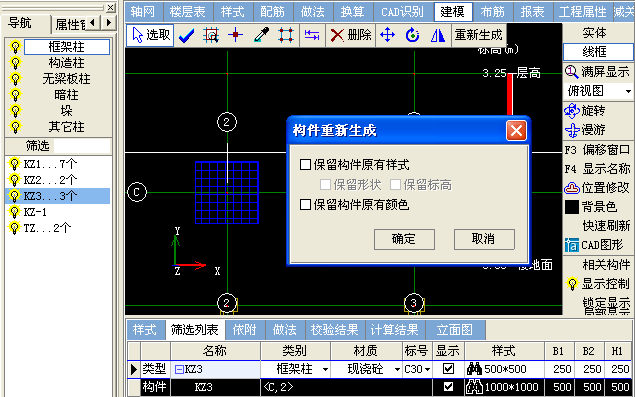Toggle 显示 checkbox in KZ3 type row
This screenshot has height=397, width=635.
click(448, 369)
